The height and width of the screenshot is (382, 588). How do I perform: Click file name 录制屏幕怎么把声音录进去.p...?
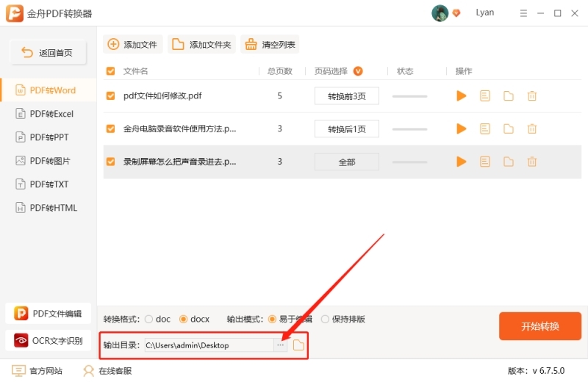click(179, 162)
